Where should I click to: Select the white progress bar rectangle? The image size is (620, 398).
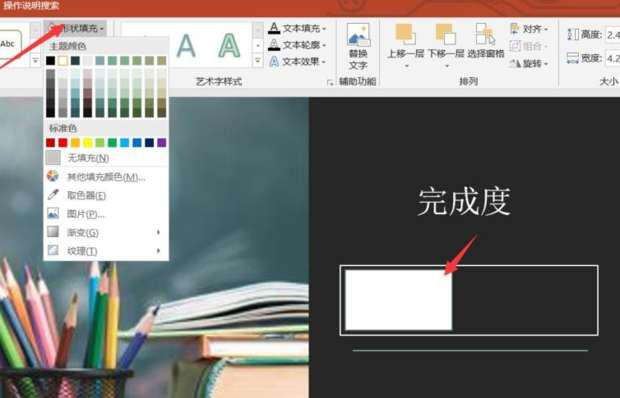pos(399,300)
